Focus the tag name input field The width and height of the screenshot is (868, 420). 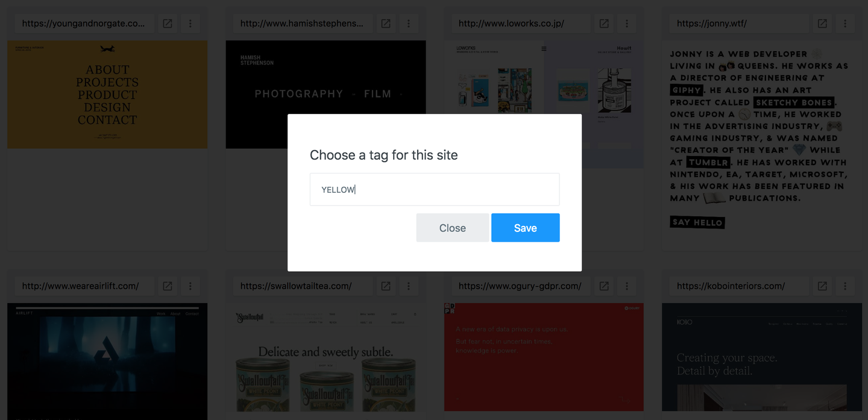tap(435, 189)
